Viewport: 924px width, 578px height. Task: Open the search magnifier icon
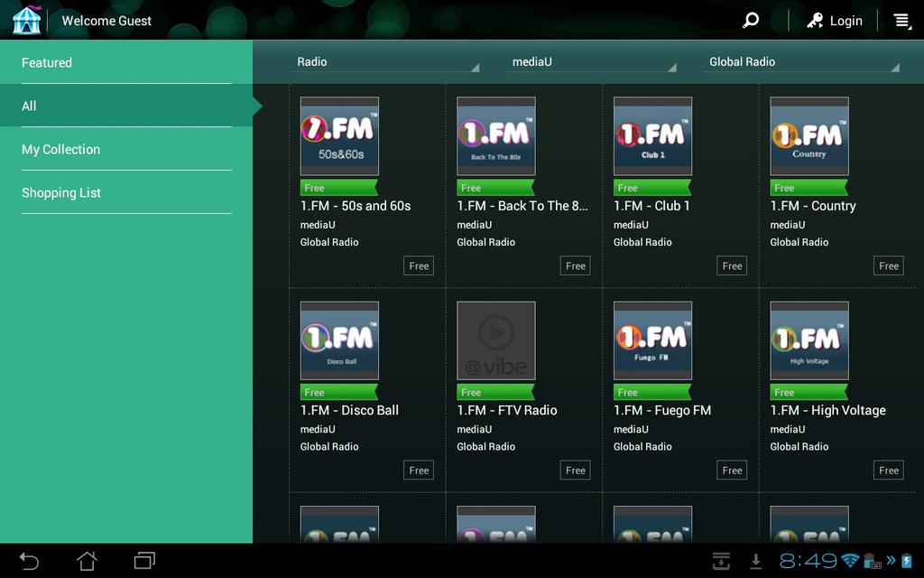tap(750, 21)
